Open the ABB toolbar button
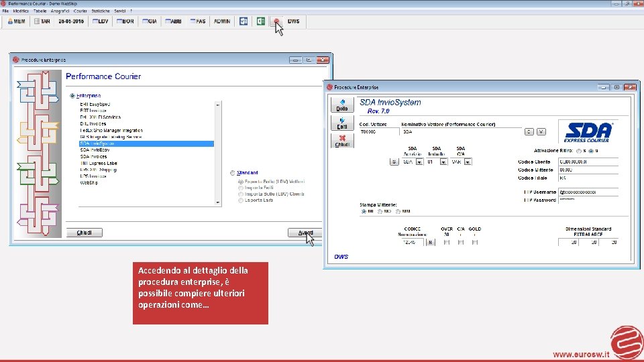 click(x=173, y=21)
